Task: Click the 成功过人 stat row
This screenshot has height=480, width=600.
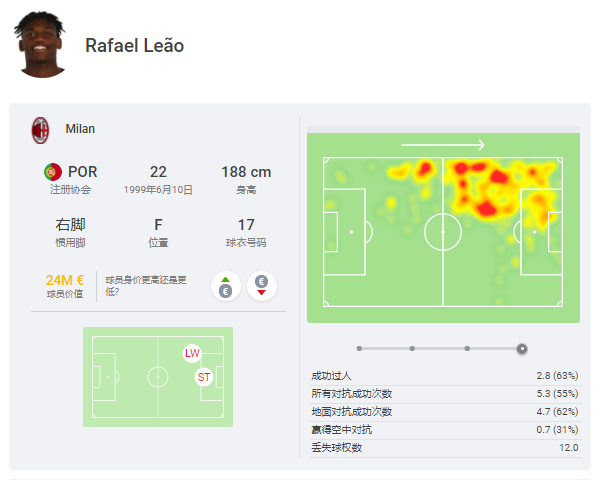Action: [445, 376]
